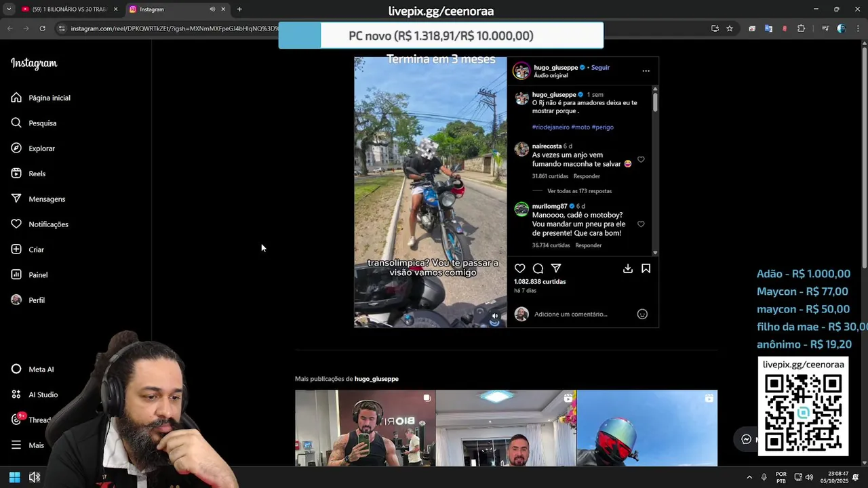Screen dimensions: 868x488
Task: Show Notificações panel
Action: point(39,224)
